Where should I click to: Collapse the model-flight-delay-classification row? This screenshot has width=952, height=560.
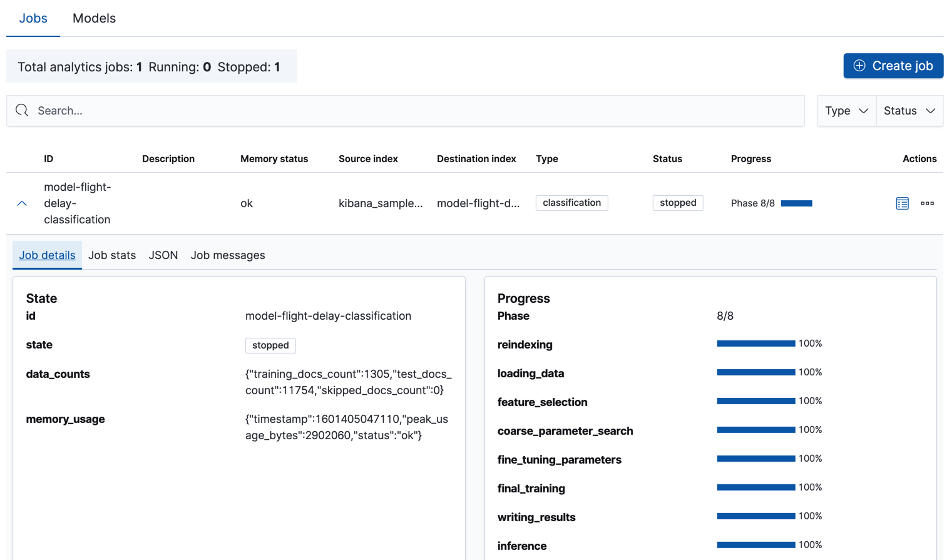(x=23, y=203)
